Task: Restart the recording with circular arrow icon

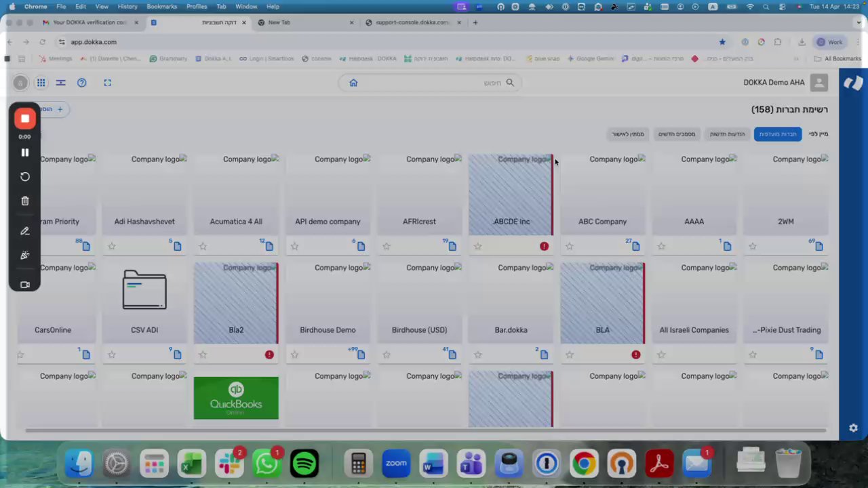Action: tap(25, 177)
